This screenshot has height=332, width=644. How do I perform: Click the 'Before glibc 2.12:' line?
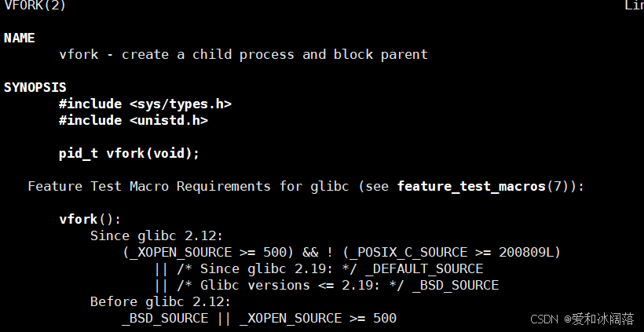pos(160,302)
